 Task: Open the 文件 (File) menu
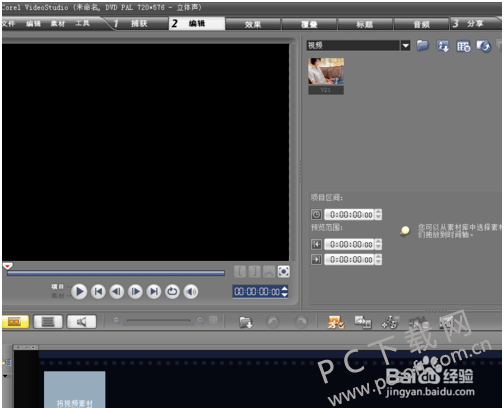point(8,23)
